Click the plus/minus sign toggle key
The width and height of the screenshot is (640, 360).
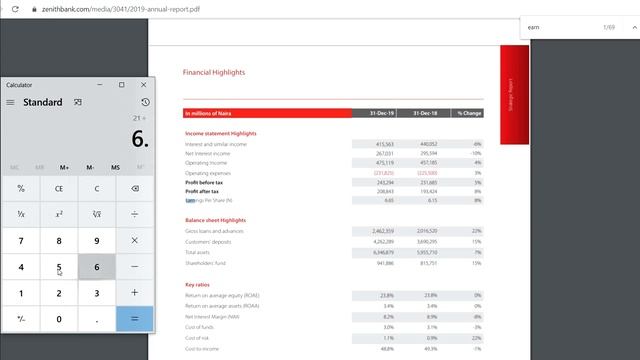[21, 319]
